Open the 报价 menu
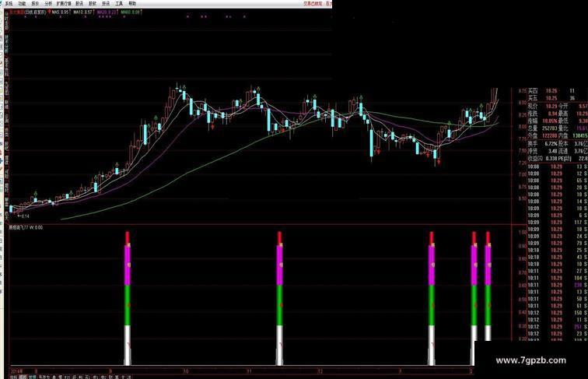This screenshot has width=588, height=379. click(35, 3)
